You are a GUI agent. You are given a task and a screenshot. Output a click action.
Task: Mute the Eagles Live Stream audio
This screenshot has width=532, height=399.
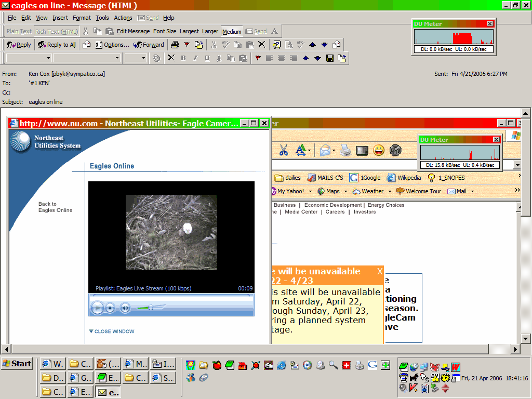[125, 308]
